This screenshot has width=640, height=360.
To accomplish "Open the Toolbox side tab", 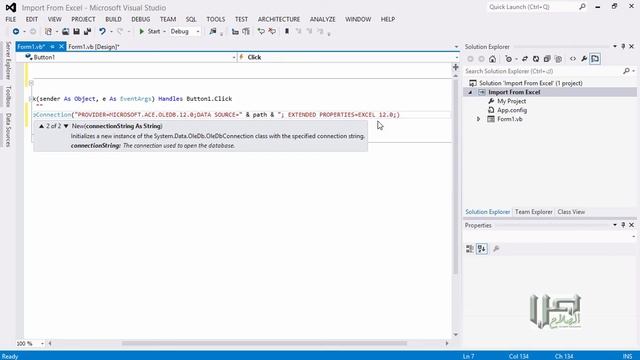I will (x=8, y=96).
